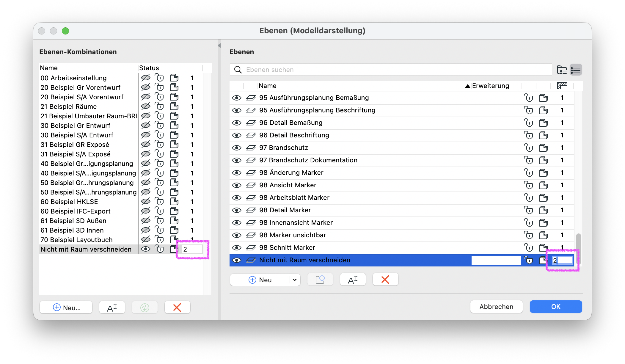The height and width of the screenshot is (364, 625).
Task: Hide layer 98 Marker unsichtbar
Action: [x=237, y=235]
